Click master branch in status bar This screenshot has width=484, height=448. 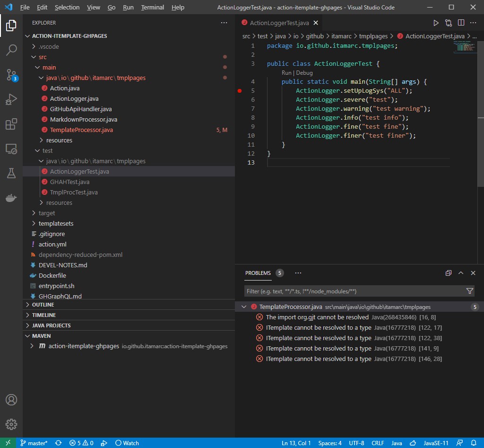click(x=34, y=443)
